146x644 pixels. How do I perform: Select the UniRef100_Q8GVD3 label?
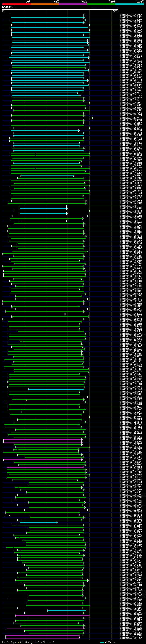pyautogui.click(x=131, y=165)
